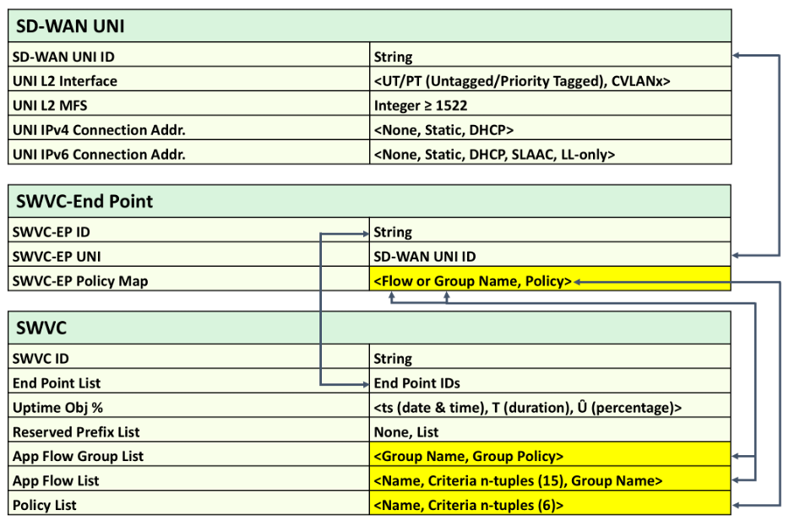Select the UT/PT Untagged/Priority Tagged value cell

tap(550, 79)
